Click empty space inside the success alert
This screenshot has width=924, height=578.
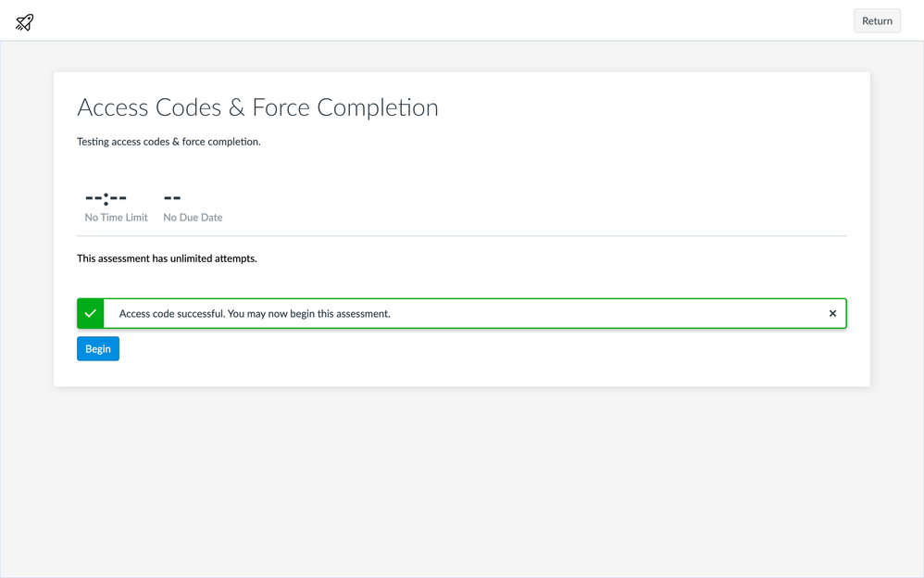tap(602, 314)
